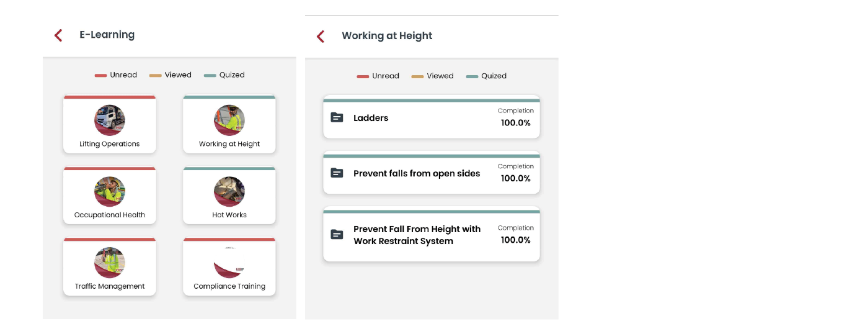This screenshot has width=868, height=334.
Task: Open the Working at Height course image
Action: 229,120
